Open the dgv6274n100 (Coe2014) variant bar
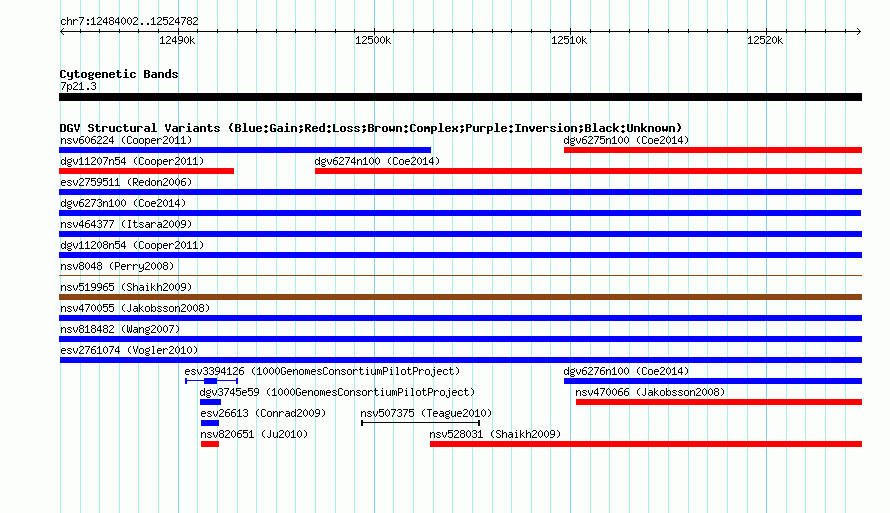Image resolution: width=890 pixels, height=513 pixels. point(589,171)
